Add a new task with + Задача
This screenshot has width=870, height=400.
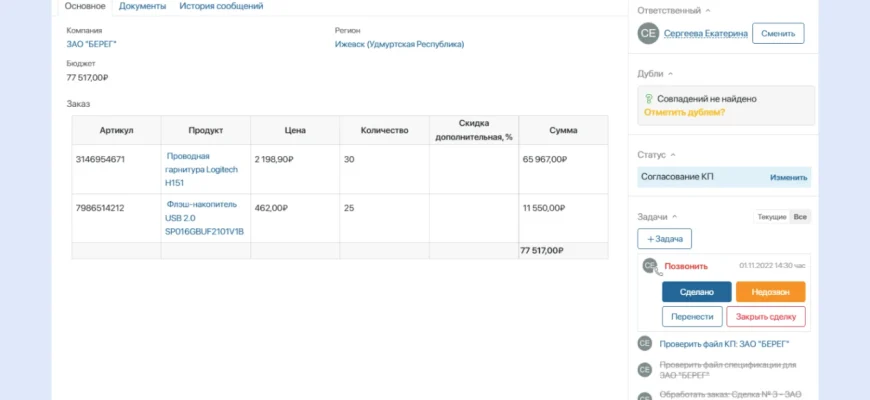point(664,239)
